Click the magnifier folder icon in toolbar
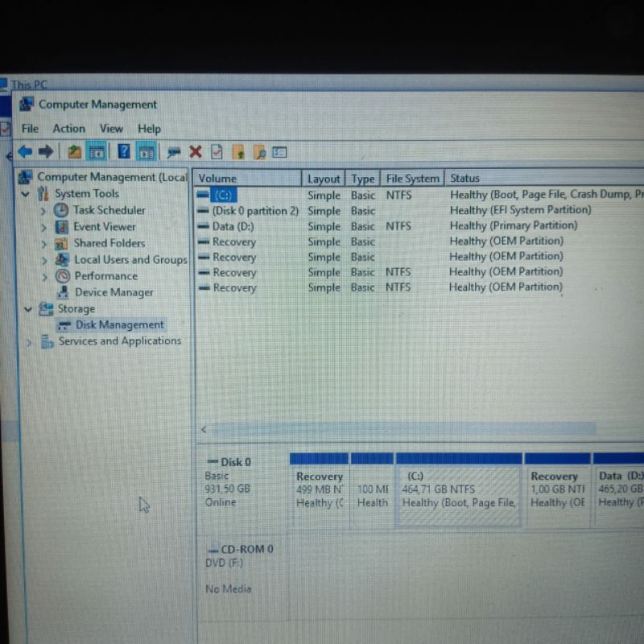The image size is (644, 644). tap(259, 151)
